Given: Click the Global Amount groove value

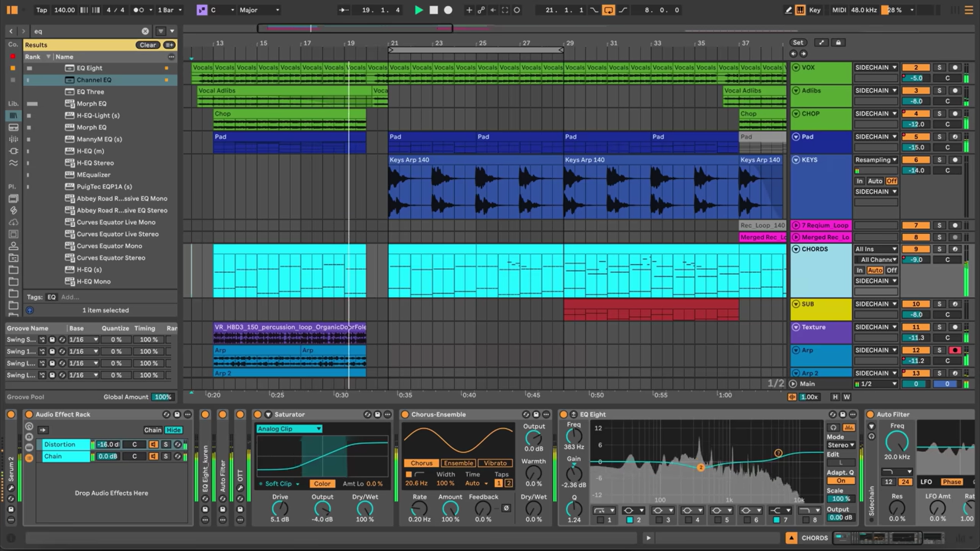Looking at the screenshot, I should click(163, 397).
